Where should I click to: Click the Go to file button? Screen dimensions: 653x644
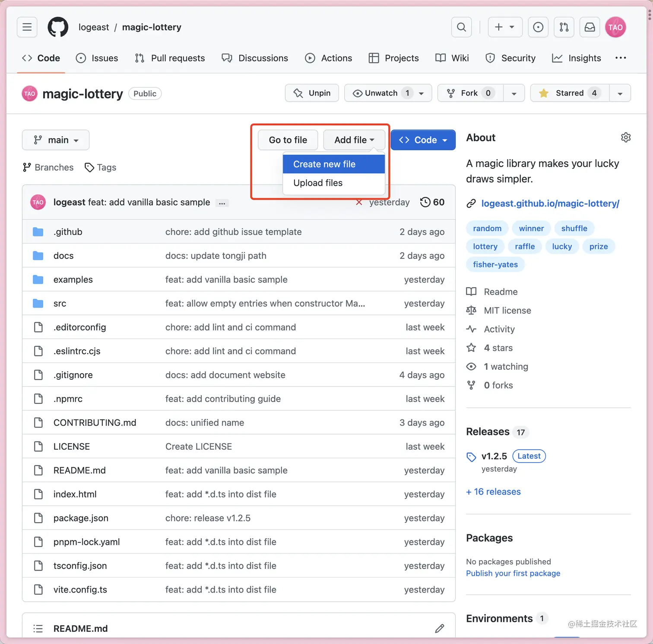288,140
